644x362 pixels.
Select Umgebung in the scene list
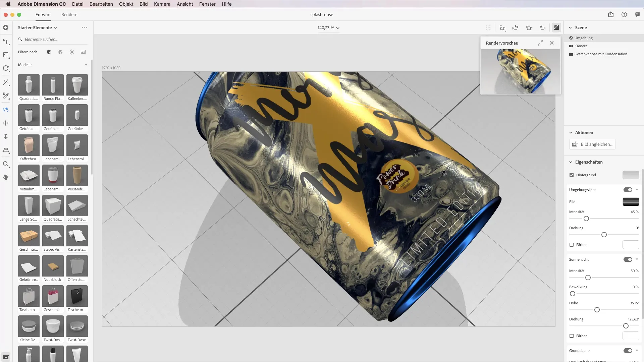[604, 38]
